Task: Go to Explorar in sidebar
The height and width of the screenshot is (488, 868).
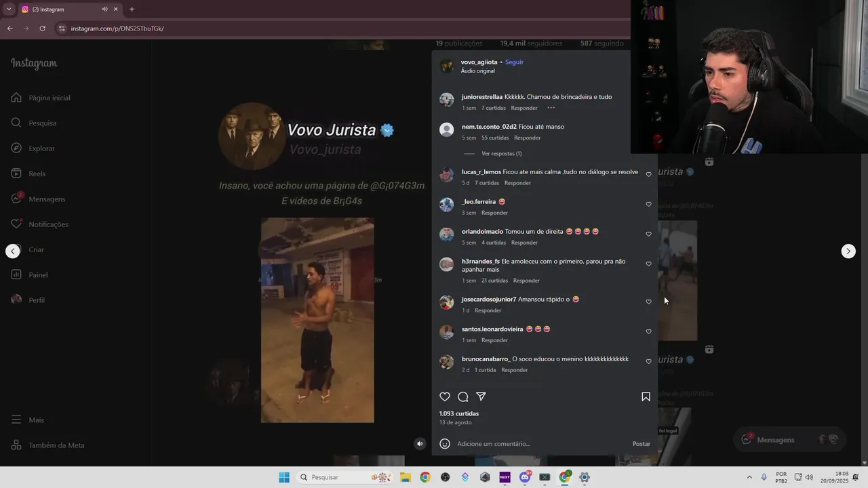Action: (x=33, y=148)
